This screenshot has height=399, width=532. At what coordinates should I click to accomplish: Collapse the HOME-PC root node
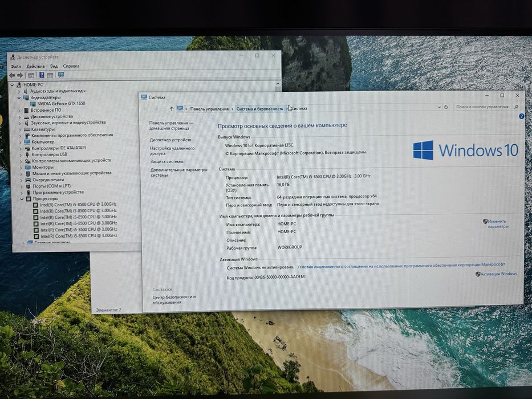[x=12, y=85]
